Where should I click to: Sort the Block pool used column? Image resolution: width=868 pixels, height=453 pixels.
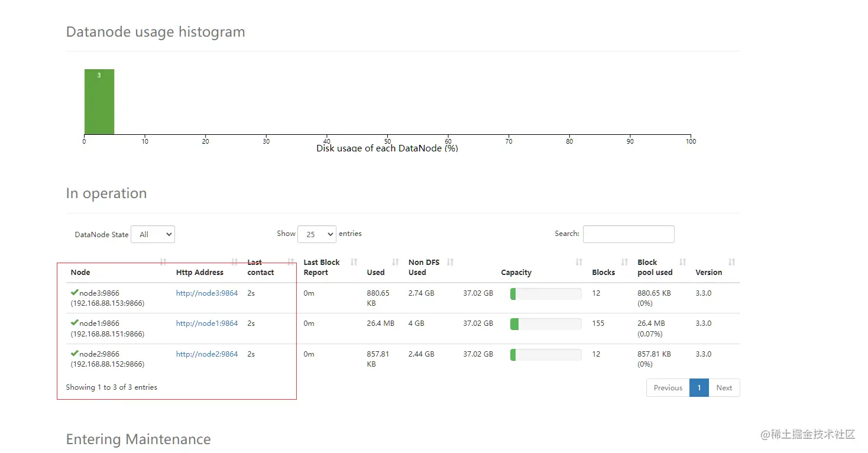click(682, 261)
